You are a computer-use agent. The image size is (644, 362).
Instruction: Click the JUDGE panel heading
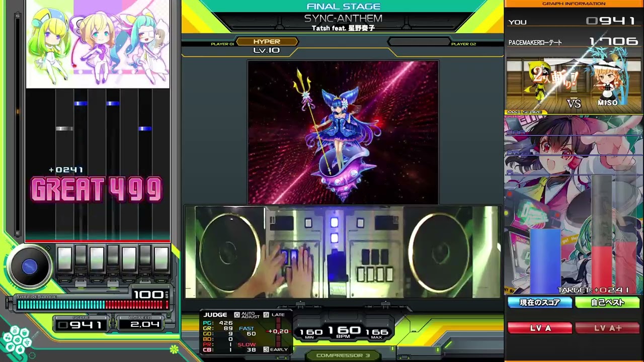215,315
